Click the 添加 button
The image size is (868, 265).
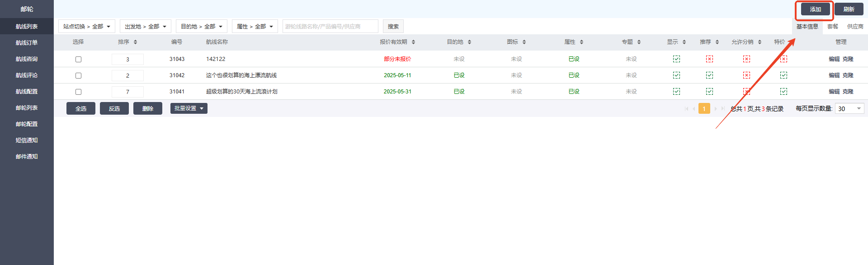click(815, 9)
